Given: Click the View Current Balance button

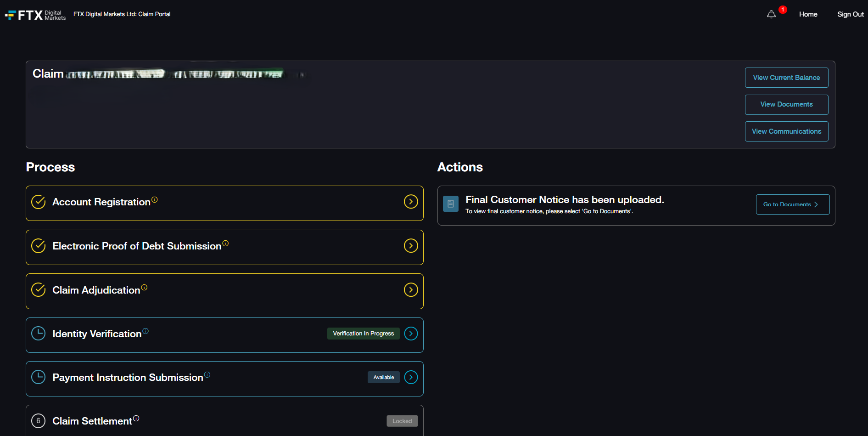Looking at the screenshot, I should click(786, 77).
